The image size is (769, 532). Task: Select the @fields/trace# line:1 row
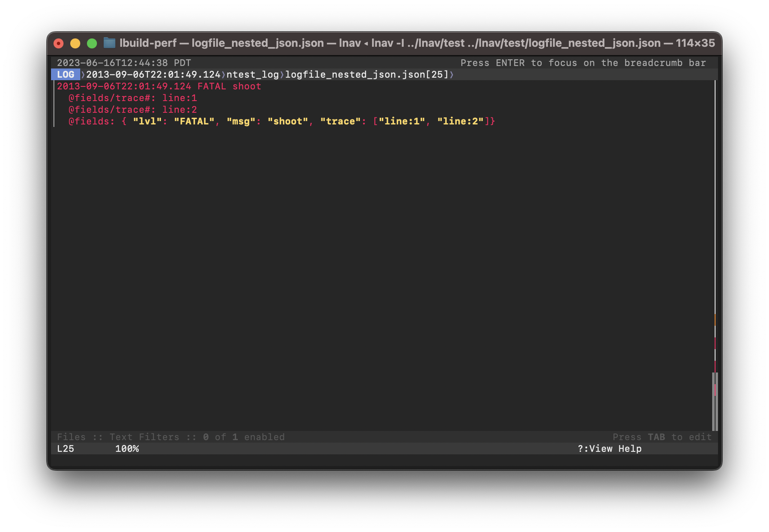132,98
